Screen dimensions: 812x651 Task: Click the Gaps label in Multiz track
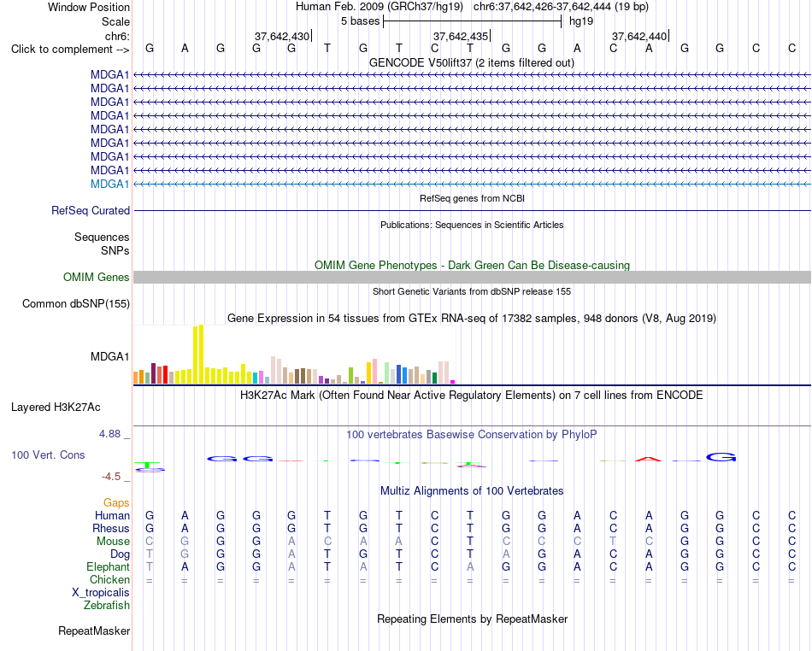tap(116, 502)
